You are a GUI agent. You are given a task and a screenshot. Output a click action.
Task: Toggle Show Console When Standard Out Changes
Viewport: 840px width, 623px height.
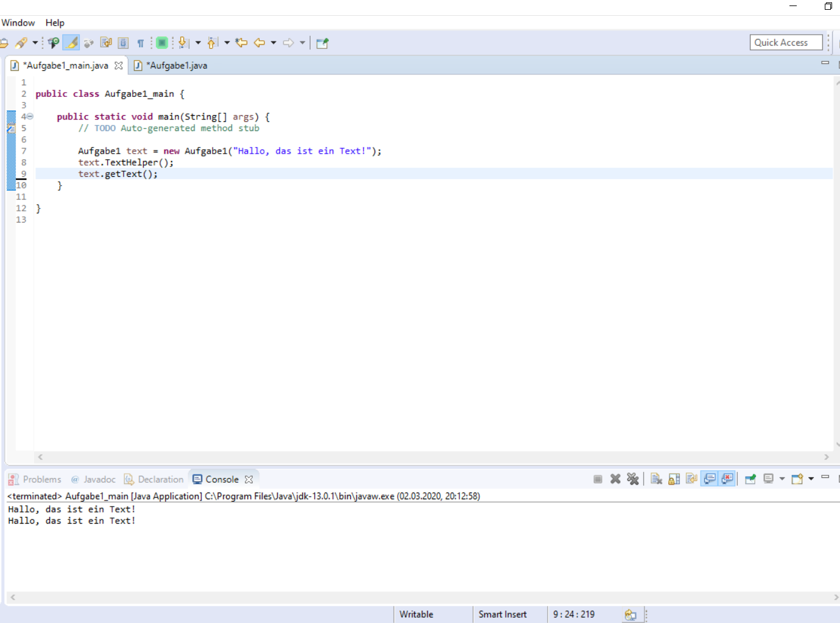710,479
